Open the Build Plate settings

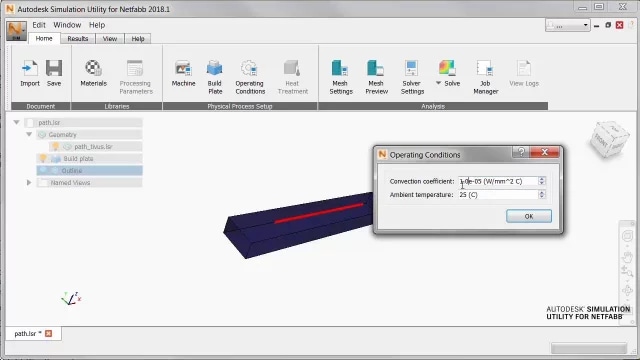(x=215, y=77)
